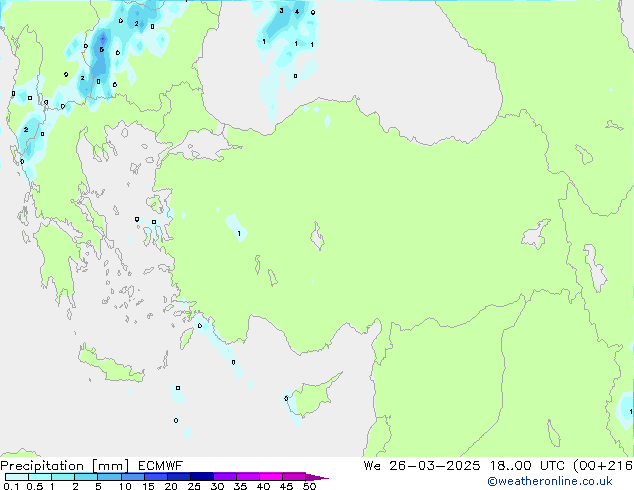Image resolution: width=634 pixels, height=490 pixels.
Task: Click the "(00+216" forecast offset text
Action: tap(603, 466)
